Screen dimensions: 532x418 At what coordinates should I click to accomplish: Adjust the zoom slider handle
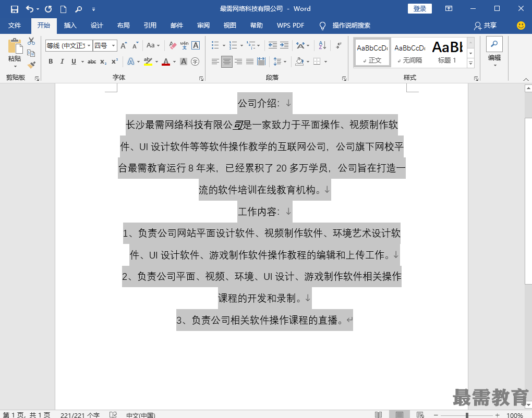click(467, 415)
